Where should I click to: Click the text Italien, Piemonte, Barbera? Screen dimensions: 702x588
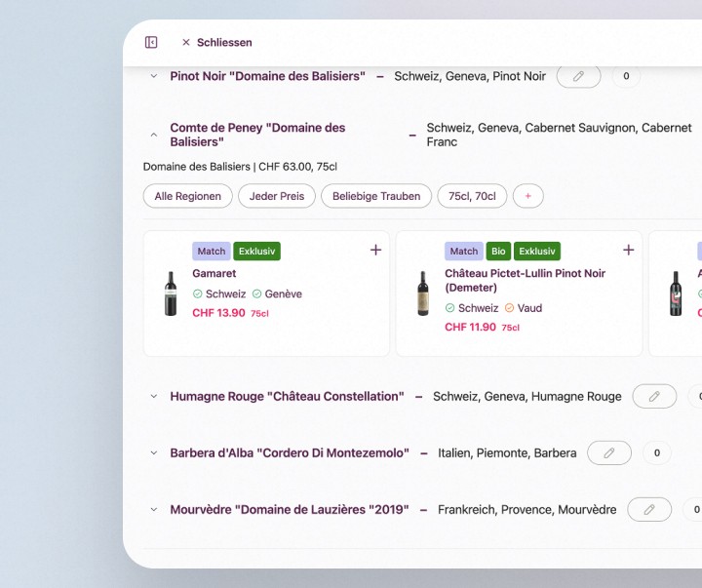[x=507, y=452]
